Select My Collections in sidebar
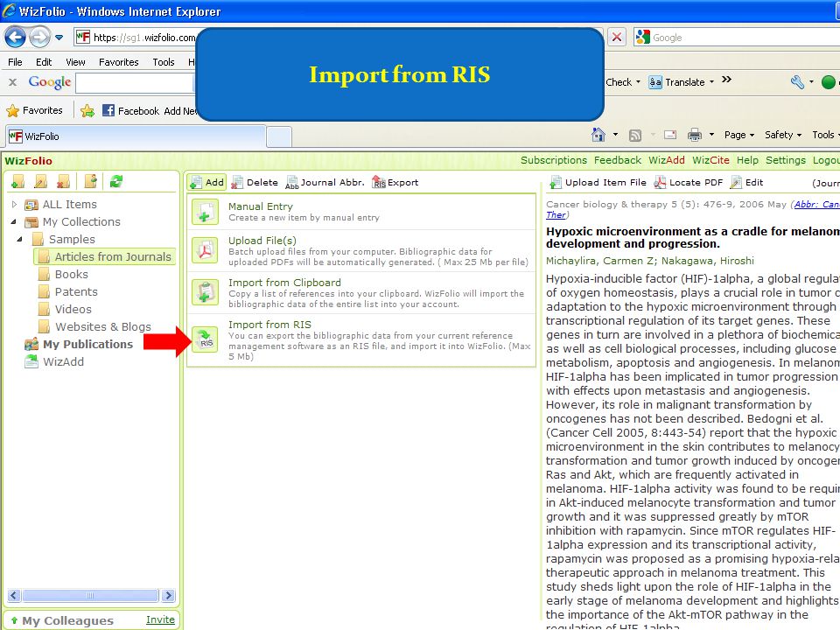 [81, 221]
